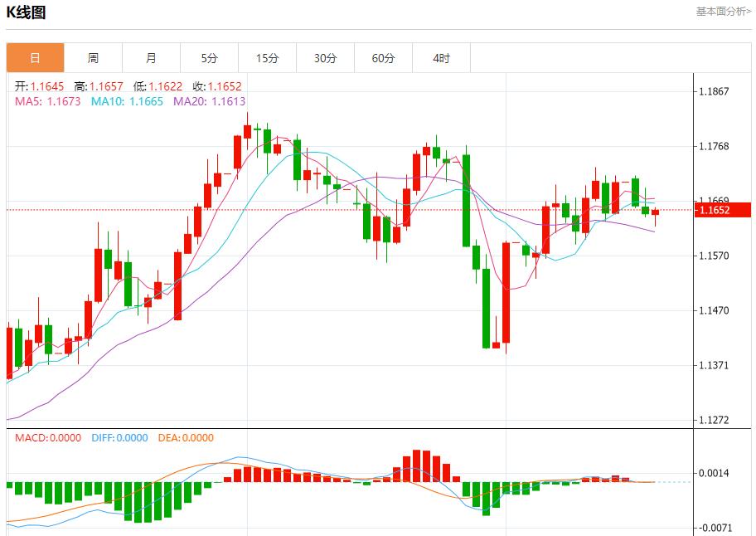Screen dimensions: 756x536
Task: Select the 60分 timeframe
Action: tap(383, 58)
